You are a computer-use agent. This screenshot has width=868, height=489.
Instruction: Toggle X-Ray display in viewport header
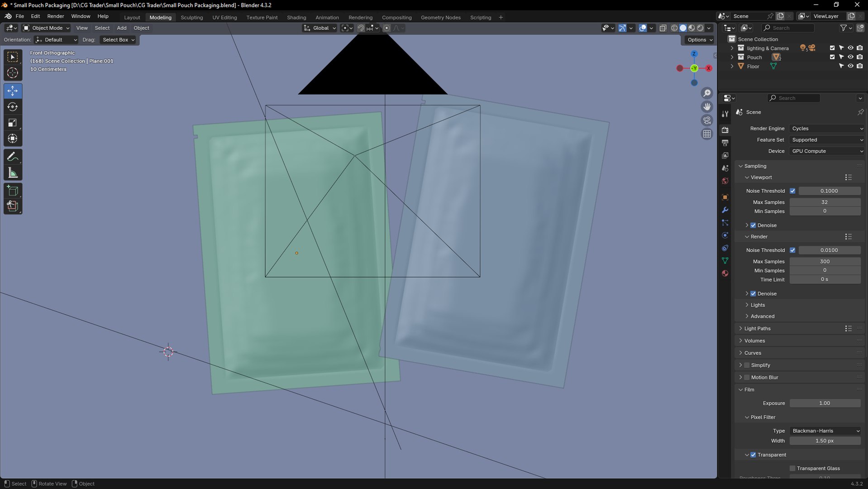(x=663, y=28)
